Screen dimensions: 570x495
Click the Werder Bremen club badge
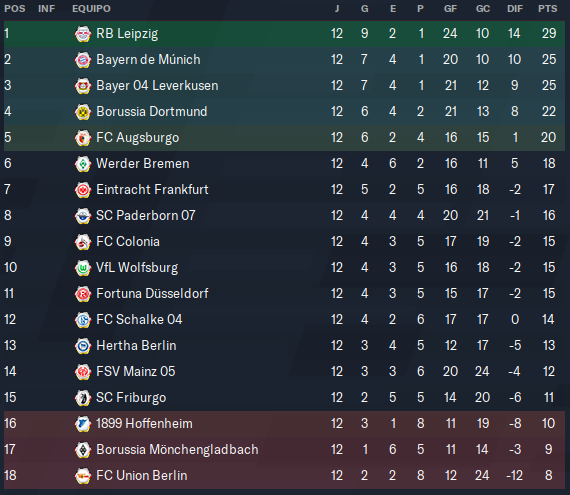[x=83, y=164]
